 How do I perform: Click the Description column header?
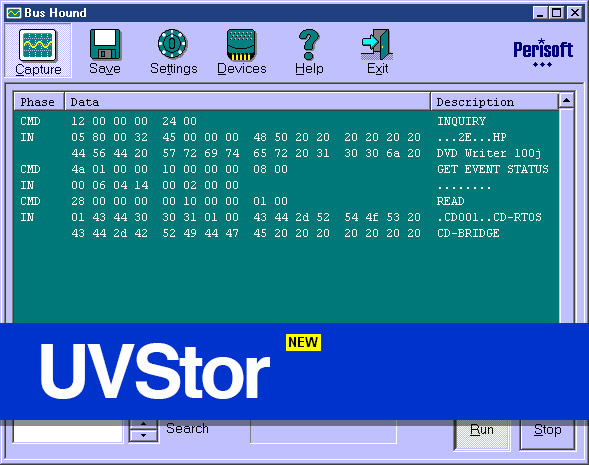coord(494,102)
